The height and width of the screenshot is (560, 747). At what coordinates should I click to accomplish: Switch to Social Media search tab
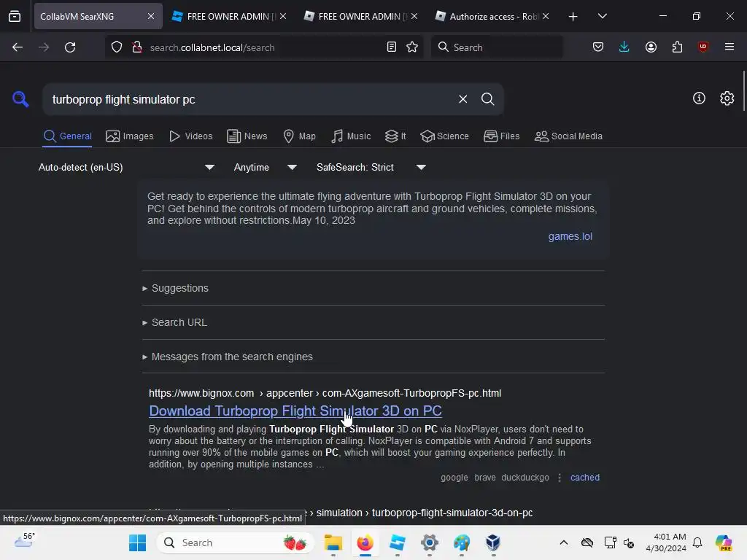point(568,136)
